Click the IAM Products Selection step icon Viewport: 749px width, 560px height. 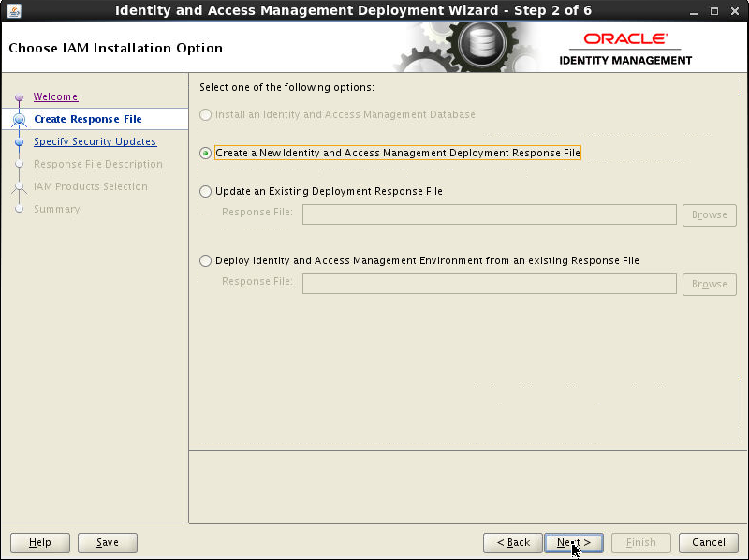pyautogui.click(x=20, y=186)
